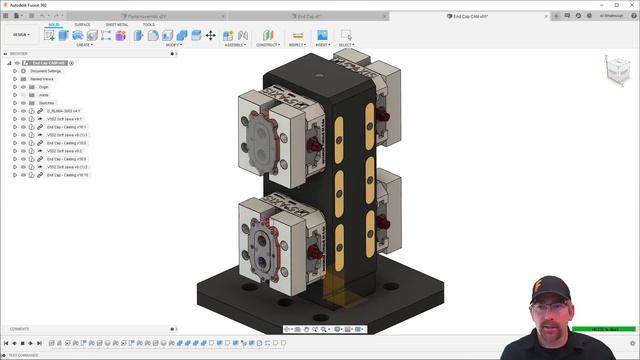Open the Help icon at top right

coord(634,16)
